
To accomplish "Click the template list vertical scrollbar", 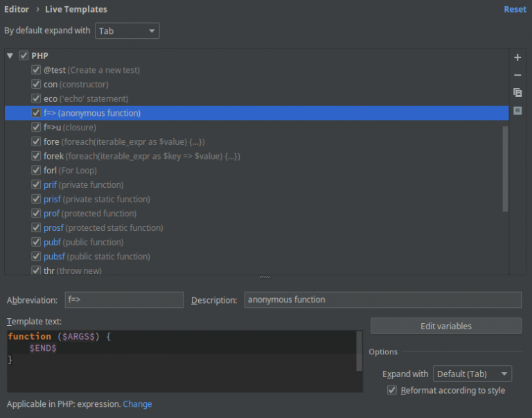I will tap(505, 169).
